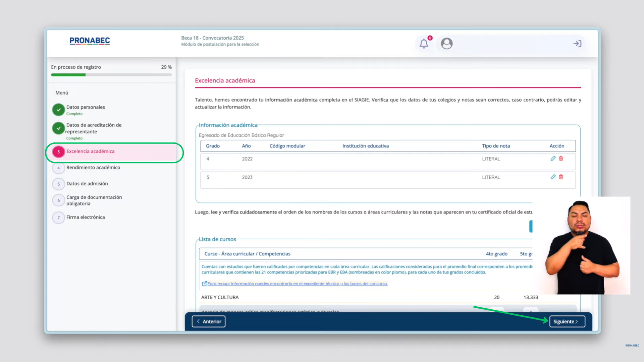This screenshot has width=644, height=362.
Task: Click the registration progress bar
Action: click(111, 75)
